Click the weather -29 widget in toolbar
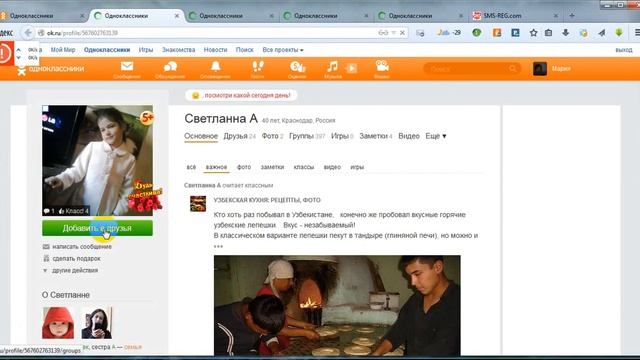The width and height of the screenshot is (640, 360). tap(449, 33)
